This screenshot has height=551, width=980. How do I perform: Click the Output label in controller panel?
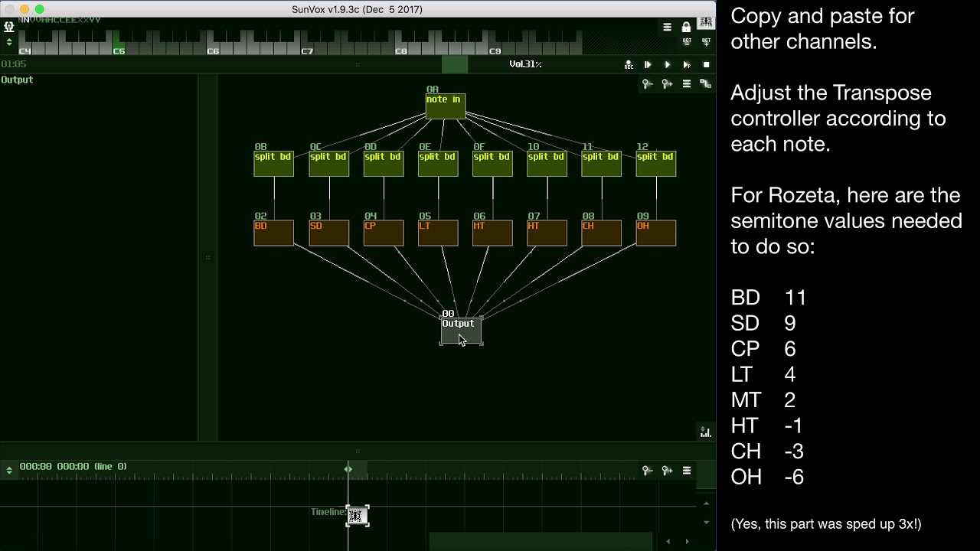17,80
